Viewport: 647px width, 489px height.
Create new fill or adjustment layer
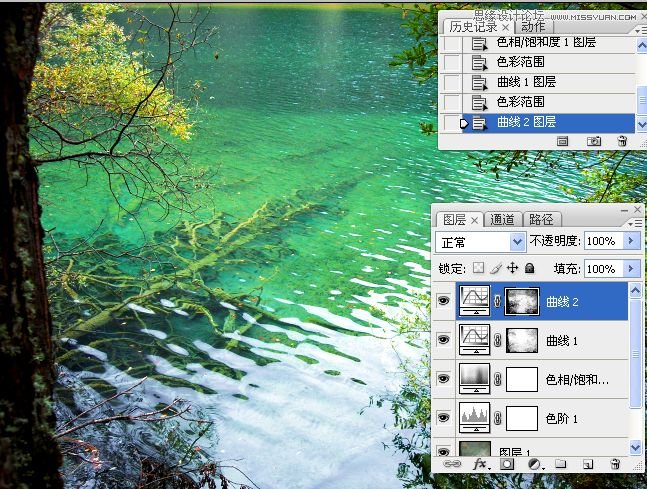536,465
